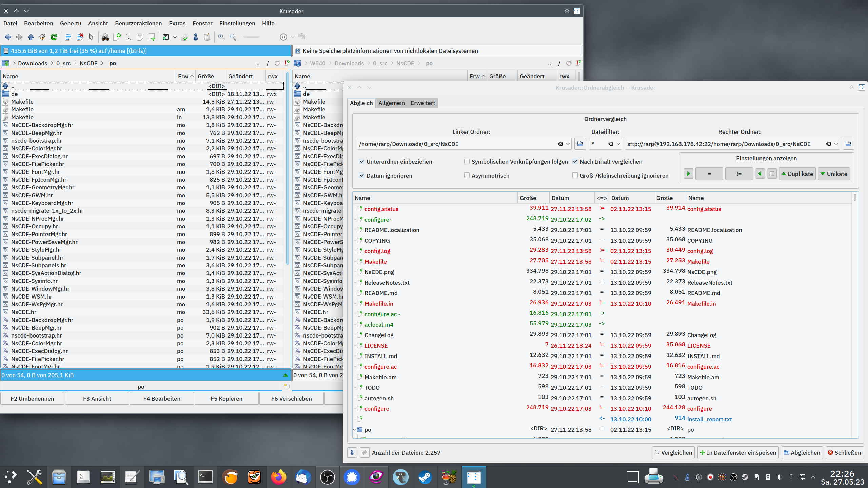Image resolution: width=868 pixels, height=488 pixels.
Task: Switch to the Erweitert tab
Action: click(422, 103)
